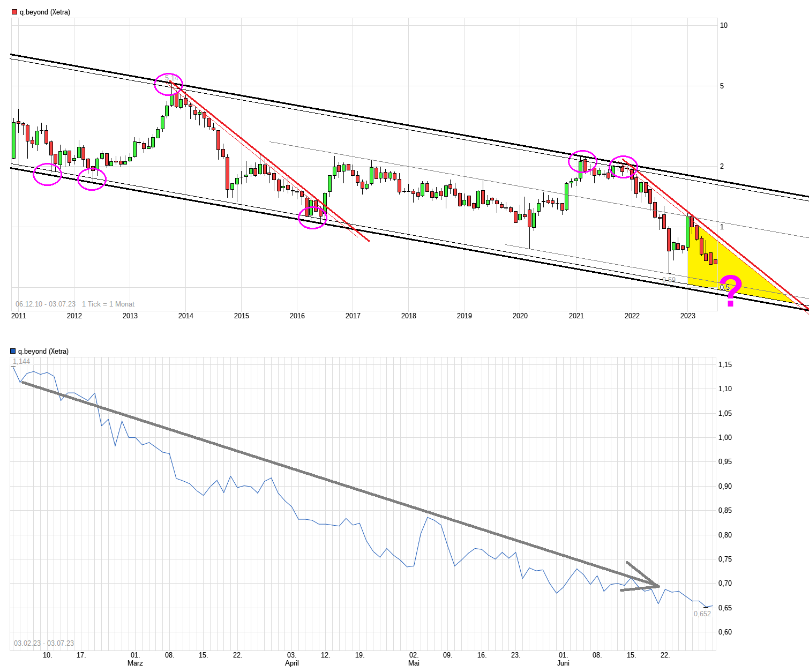Click the price level 0,70 on the bottom chart

[725, 583]
